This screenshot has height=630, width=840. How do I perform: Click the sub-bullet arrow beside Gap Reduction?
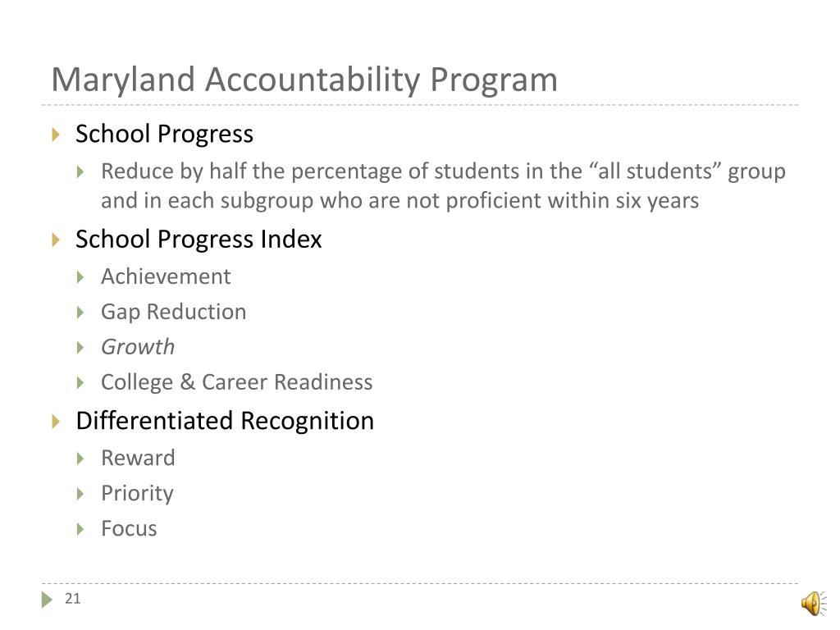tap(80, 313)
